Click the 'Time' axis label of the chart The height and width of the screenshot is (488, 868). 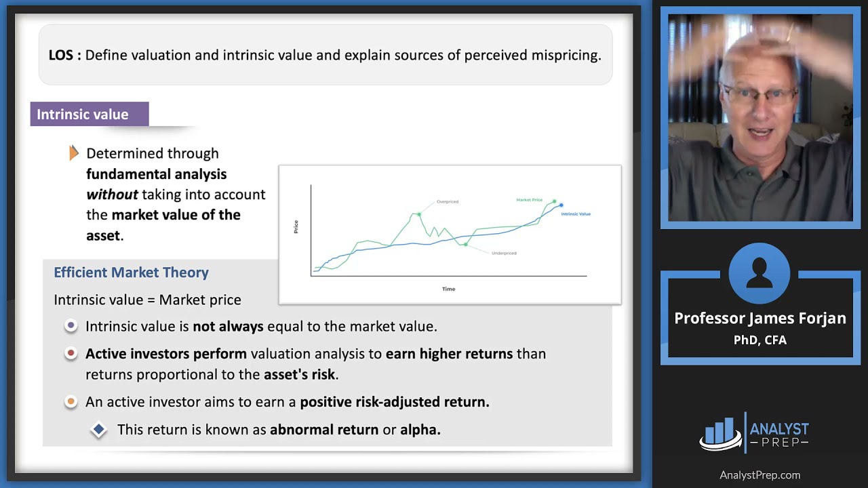pos(448,289)
